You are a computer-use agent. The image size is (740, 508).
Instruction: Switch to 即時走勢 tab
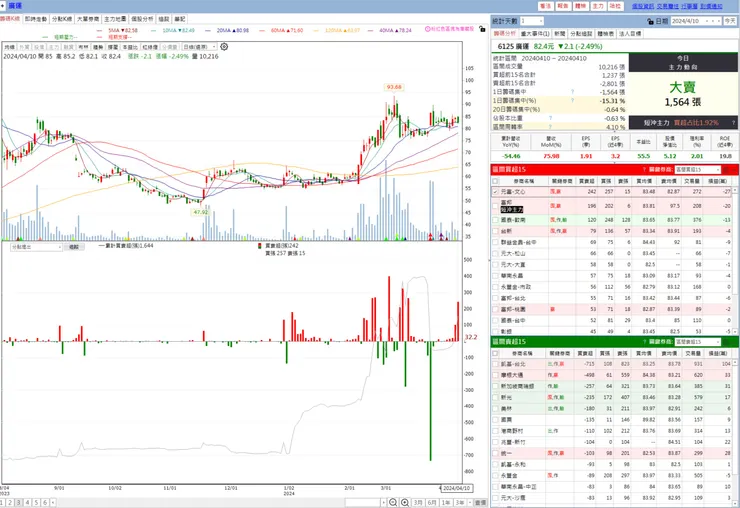(x=36, y=19)
